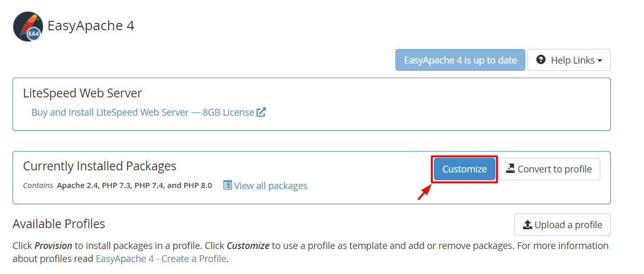
Task: Click the EasyApache 4 feather logo
Action: click(28, 26)
